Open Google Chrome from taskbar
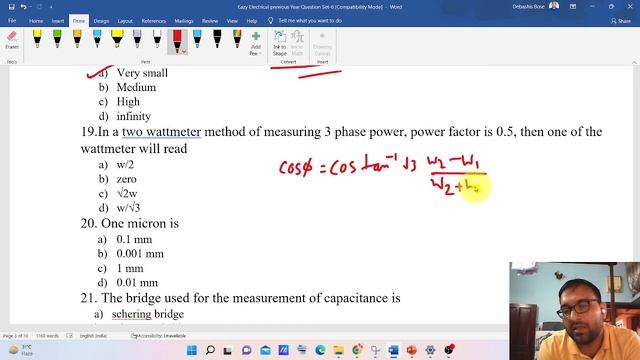Viewport: 640px width, 360px height. (357, 350)
